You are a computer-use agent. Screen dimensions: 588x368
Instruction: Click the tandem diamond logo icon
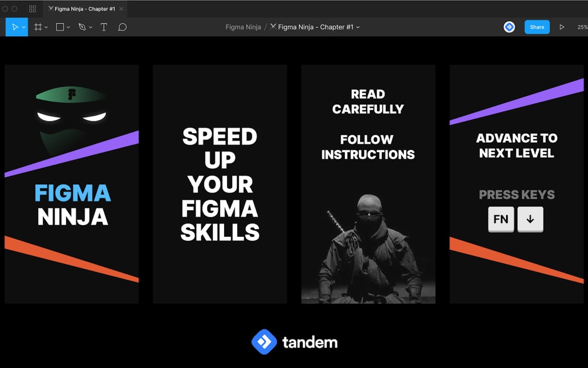coord(264,342)
